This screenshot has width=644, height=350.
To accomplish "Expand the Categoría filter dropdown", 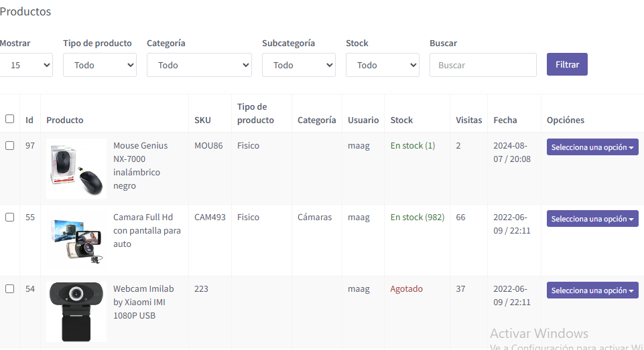I will pyautogui.click(x=199, y=65).
